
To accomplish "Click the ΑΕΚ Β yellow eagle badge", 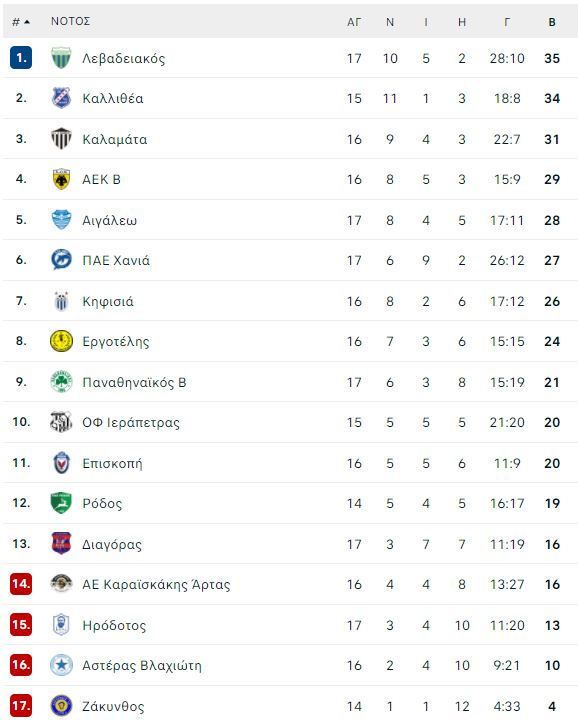I will click(61, 179).
